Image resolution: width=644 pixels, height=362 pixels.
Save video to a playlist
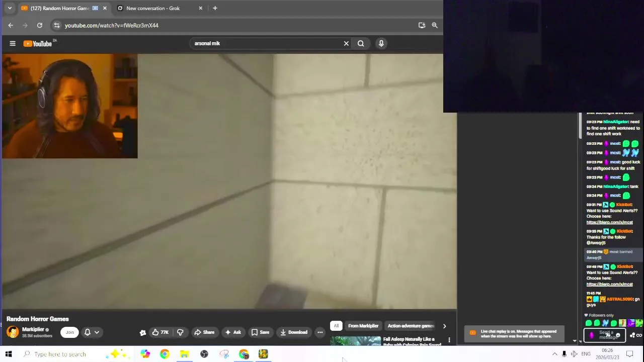pyautogui.click(x=261, y=332)
